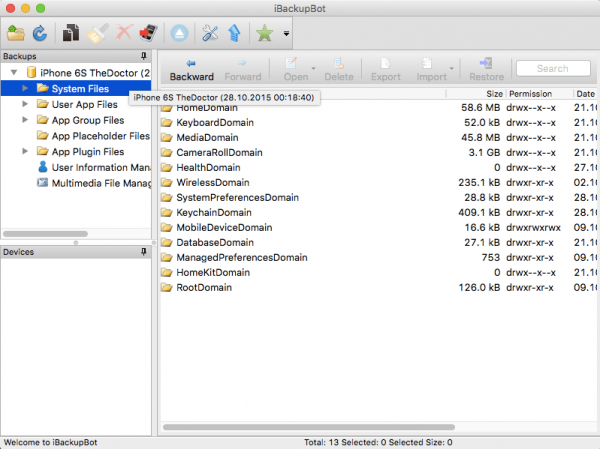Screen dimensions: 600x449
Task: Click the red arrow phone transfer icon
Action: point(148,33)
